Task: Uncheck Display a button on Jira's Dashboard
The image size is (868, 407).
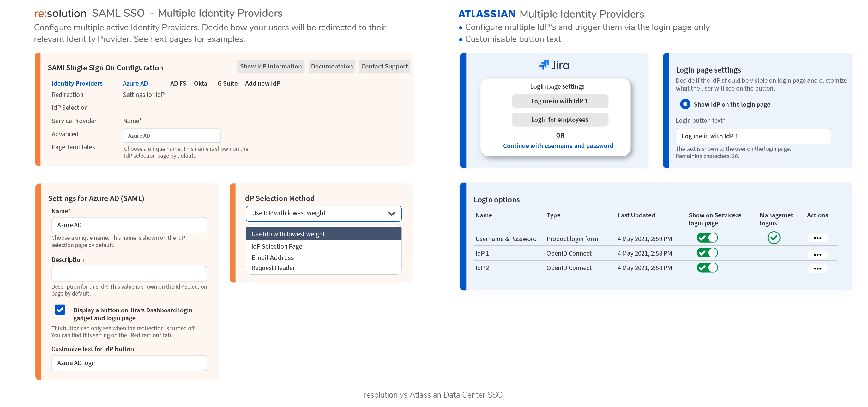Action: point(60,310)
